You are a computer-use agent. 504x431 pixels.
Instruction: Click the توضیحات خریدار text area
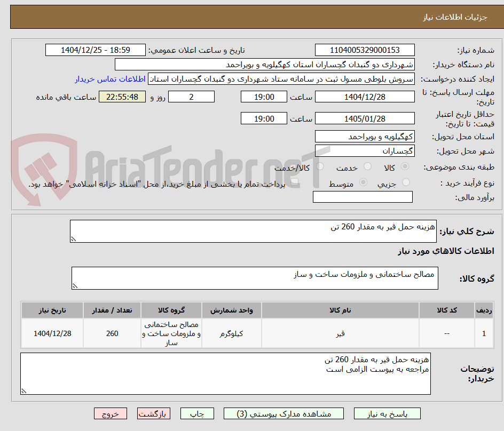(226, 373)
